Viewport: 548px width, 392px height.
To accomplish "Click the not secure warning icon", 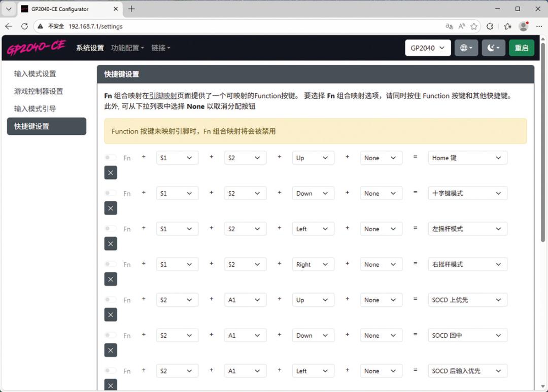I will pos(41,26).
